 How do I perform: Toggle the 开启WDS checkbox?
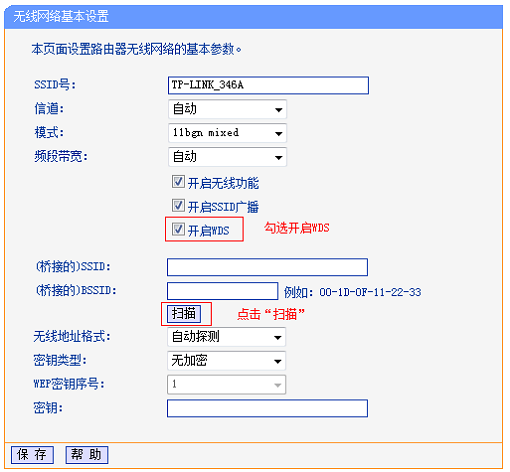point(178,229)
